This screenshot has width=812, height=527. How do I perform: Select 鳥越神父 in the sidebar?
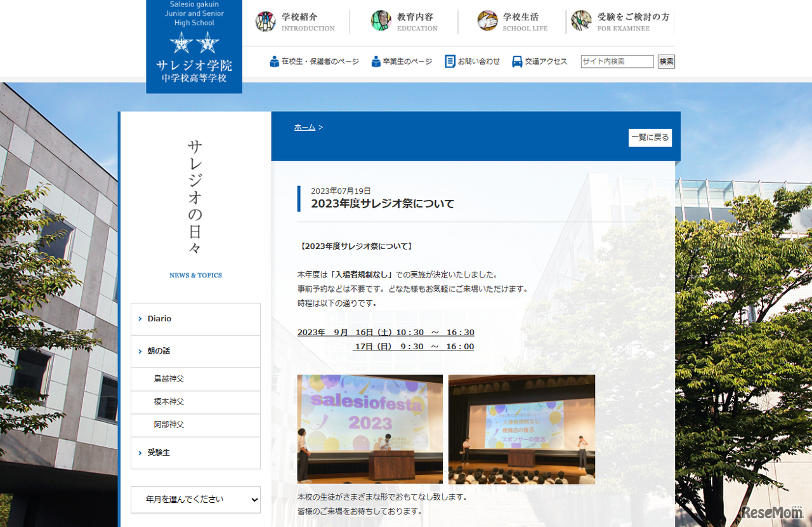point(169,379)
